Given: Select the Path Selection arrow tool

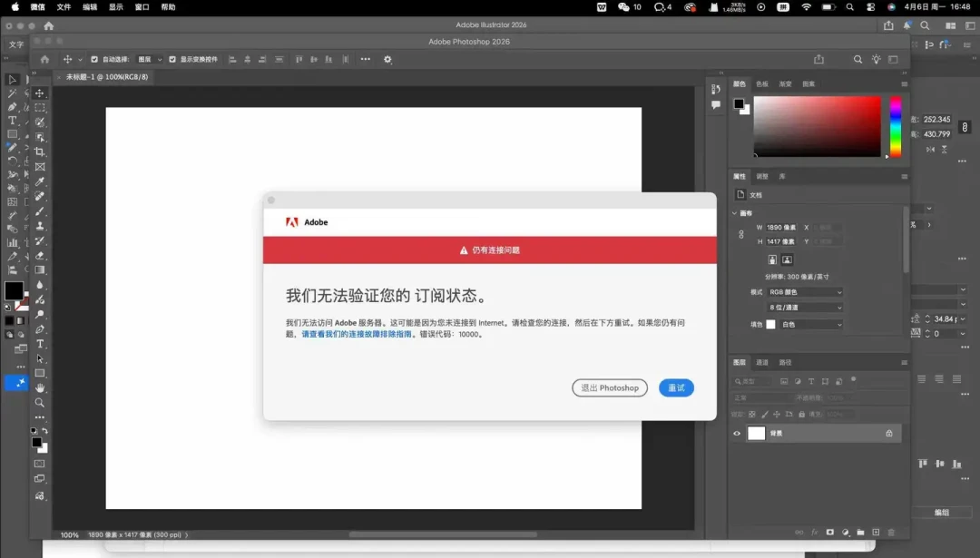Looking at the screenshot, I should click(x=39, y=358).
